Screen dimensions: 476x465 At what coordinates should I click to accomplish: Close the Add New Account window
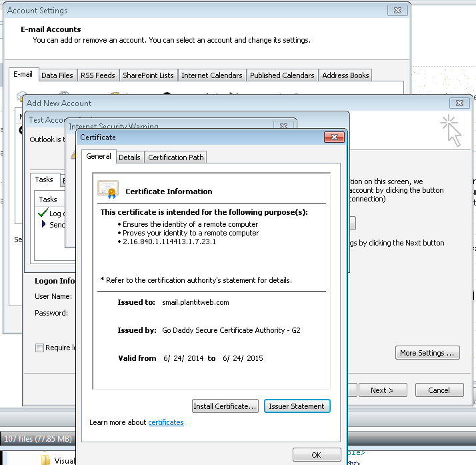(459, 103)
